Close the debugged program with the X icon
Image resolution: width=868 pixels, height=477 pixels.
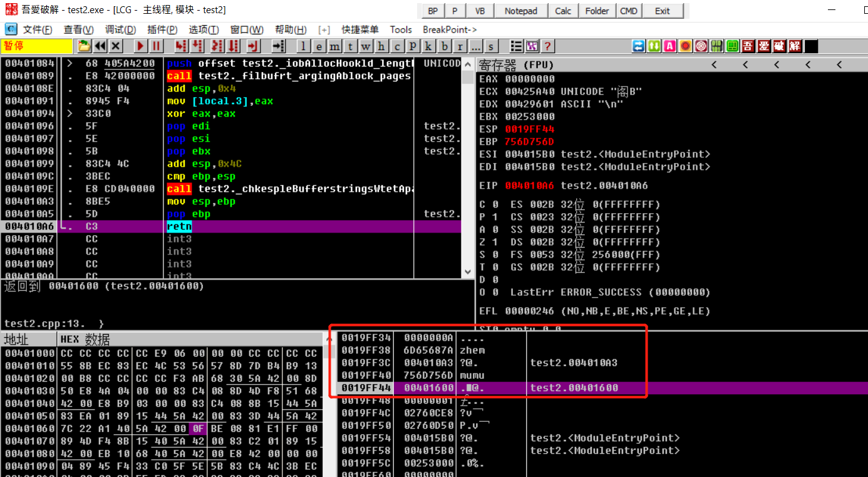(116, 46)
